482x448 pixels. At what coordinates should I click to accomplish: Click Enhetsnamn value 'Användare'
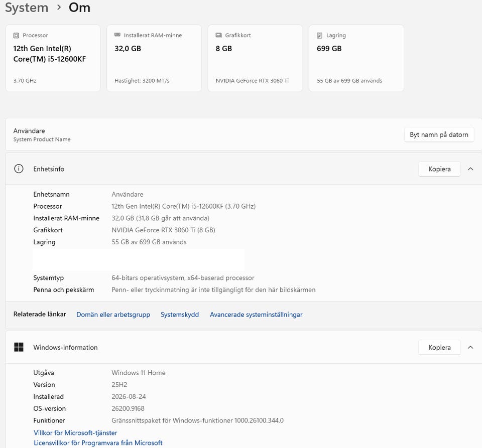pos(127,194)
